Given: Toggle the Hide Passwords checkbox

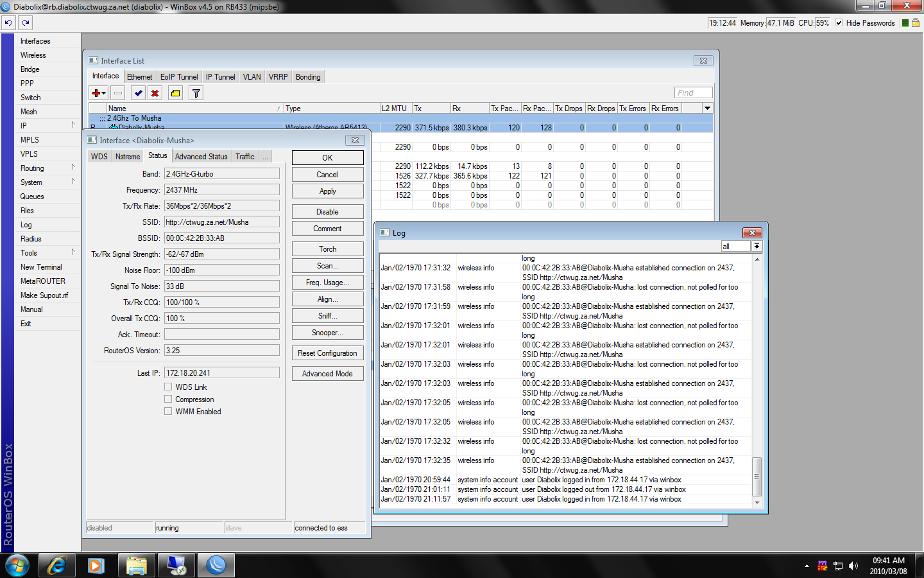Looking at the screenshot, I should coord(839,22).
